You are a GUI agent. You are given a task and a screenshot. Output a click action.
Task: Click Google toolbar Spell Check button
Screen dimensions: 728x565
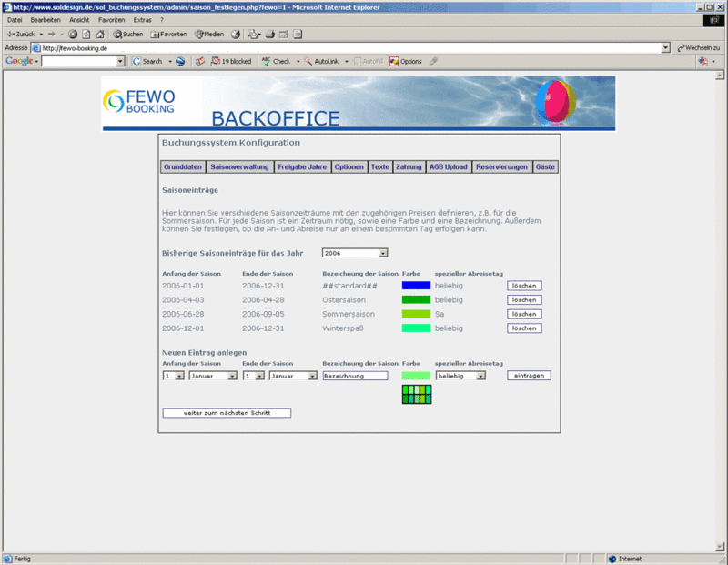276,61
